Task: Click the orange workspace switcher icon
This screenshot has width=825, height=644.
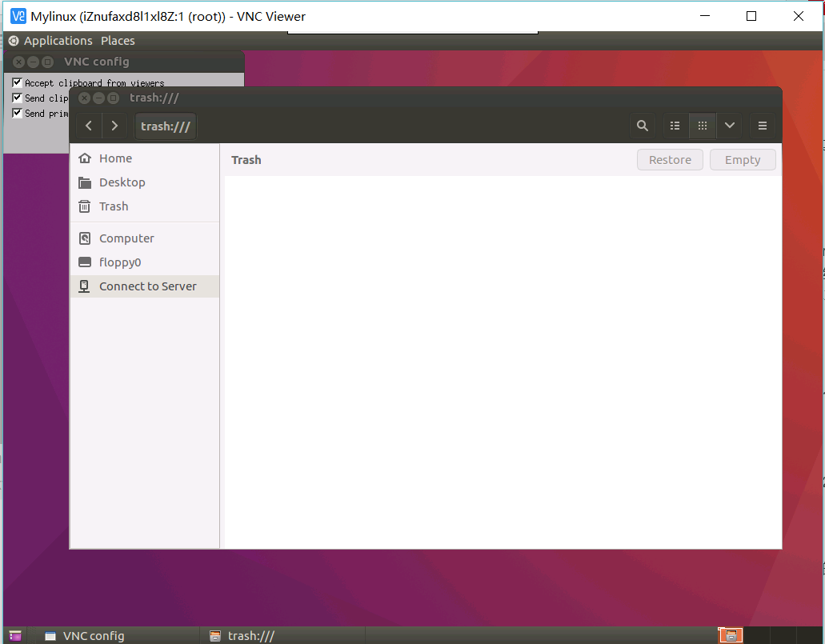Action: 731,635
